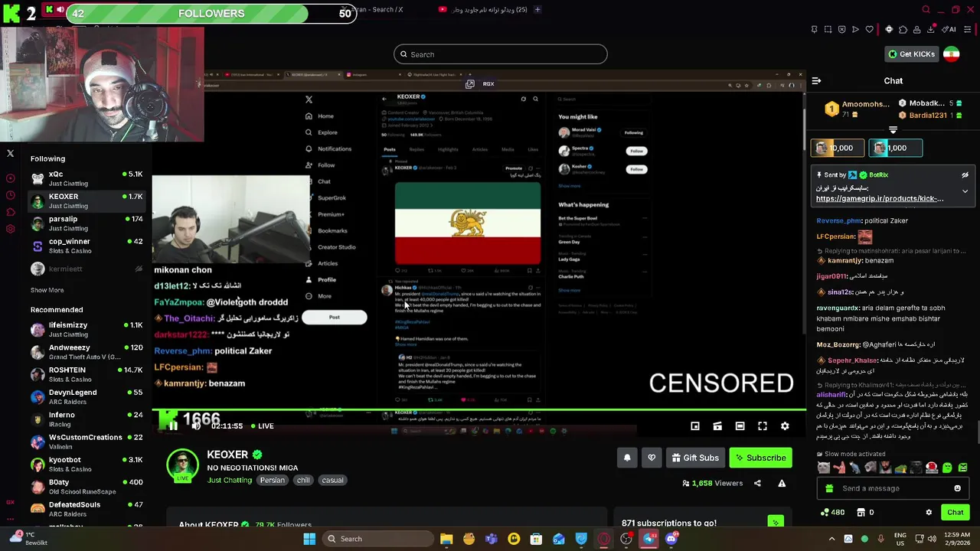This screenshot has height=551, width=980.
Task: Select the chill tag
Action: (x=303, y=481)
